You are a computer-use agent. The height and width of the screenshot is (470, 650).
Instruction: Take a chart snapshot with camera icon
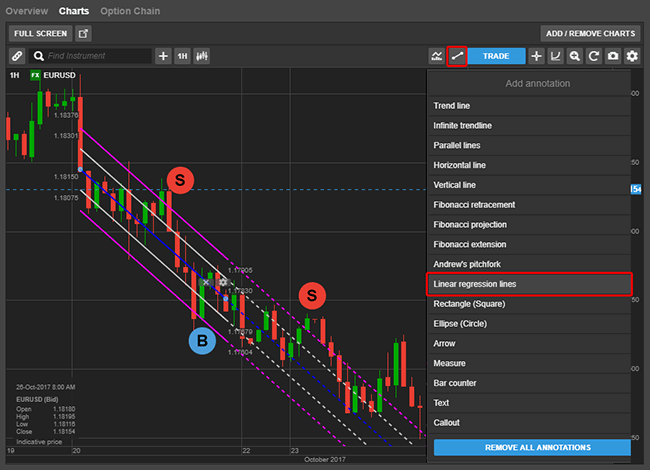612,56
